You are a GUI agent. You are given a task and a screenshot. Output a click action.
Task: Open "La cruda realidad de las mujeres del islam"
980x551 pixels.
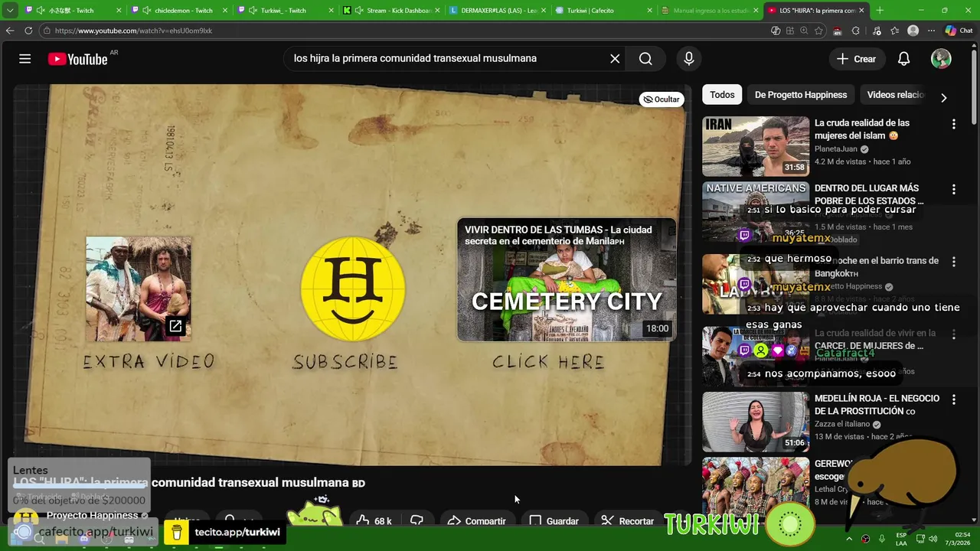pos(862,129)
